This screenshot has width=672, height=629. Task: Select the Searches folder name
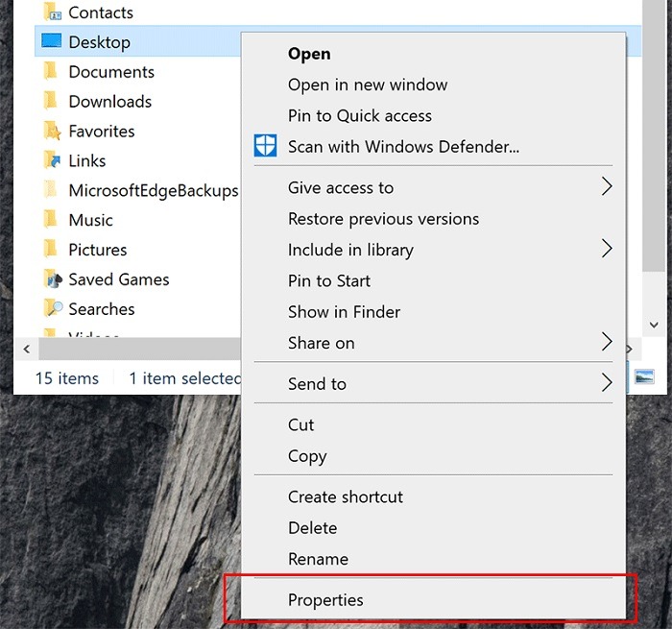pos(102,309)
